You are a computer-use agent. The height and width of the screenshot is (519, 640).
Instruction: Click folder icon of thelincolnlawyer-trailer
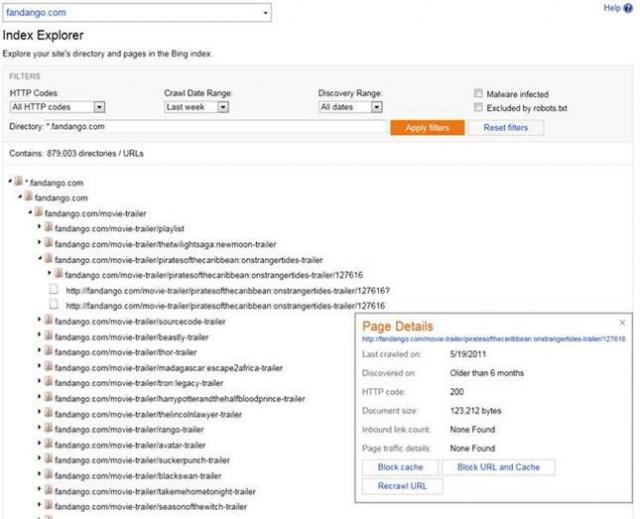pyautogui.click(x=49, y=413)
